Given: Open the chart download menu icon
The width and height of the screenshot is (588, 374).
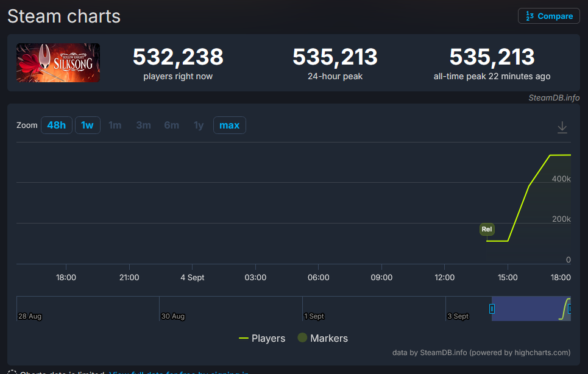Looking at the screenshot, I should pos(562,127).
